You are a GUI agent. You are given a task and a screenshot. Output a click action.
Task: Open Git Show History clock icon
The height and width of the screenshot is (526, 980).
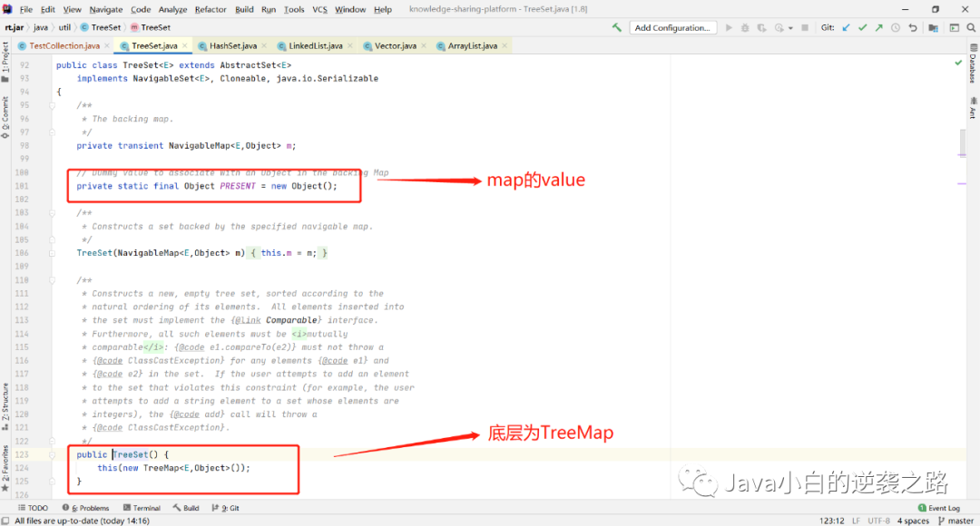[x=896, y=27]
